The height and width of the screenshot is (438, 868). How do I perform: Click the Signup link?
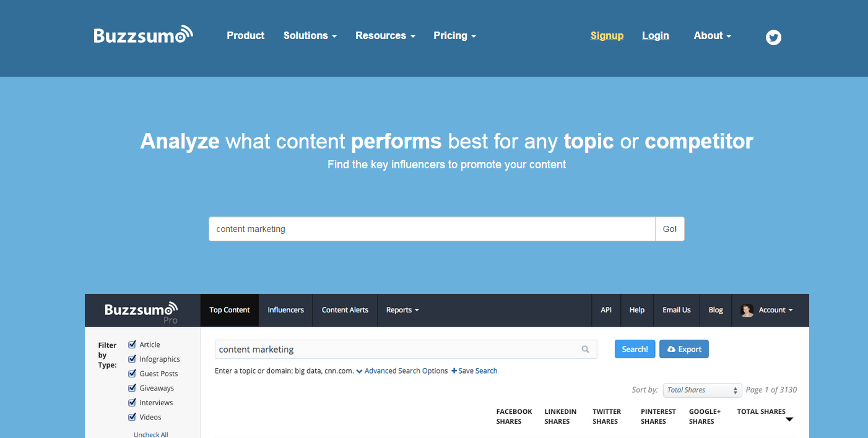[607, 36]
